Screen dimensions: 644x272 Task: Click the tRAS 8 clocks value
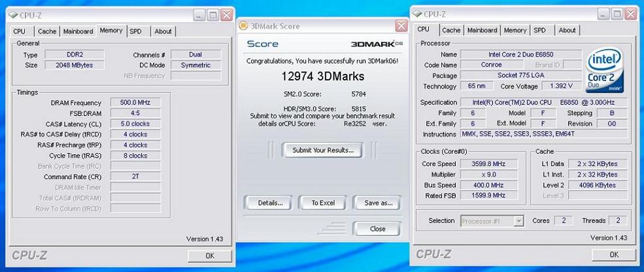(x=135, y=156)
